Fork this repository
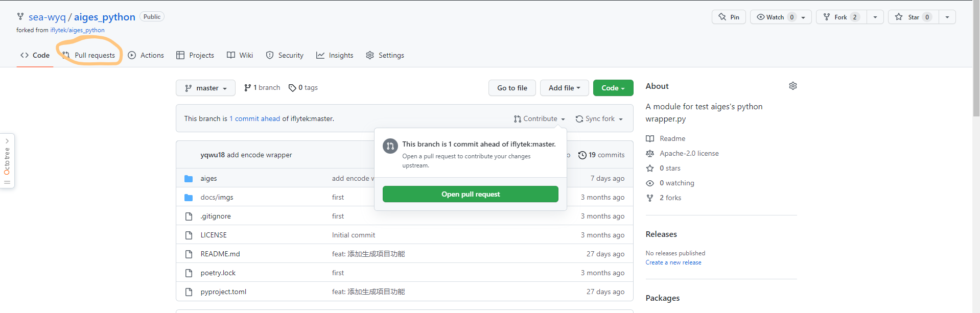 click(841, 17)
